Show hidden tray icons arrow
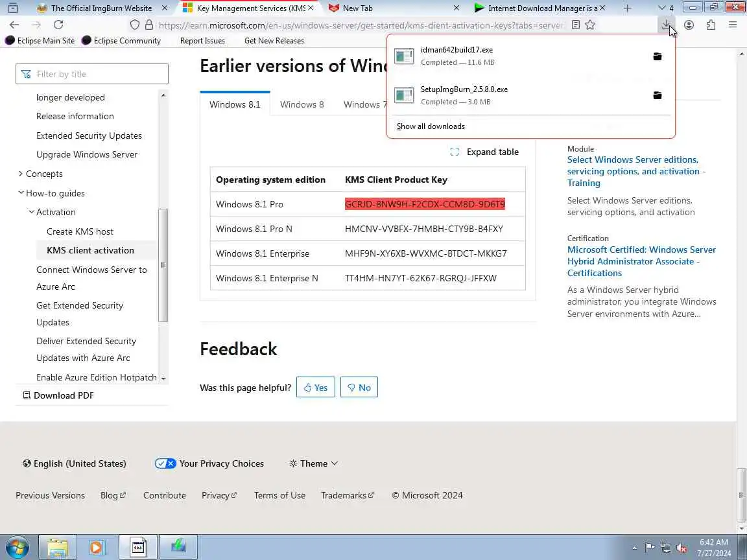This screenshot has width=747, height=560. pyautogui.click(x=634, y=548)
